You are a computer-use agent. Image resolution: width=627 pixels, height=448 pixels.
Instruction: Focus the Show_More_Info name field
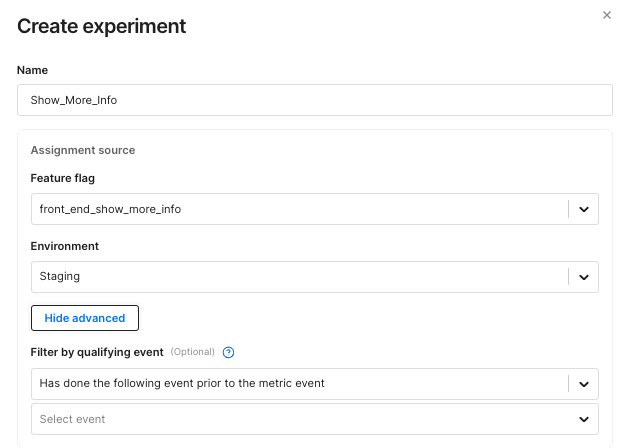coord(314,100)
